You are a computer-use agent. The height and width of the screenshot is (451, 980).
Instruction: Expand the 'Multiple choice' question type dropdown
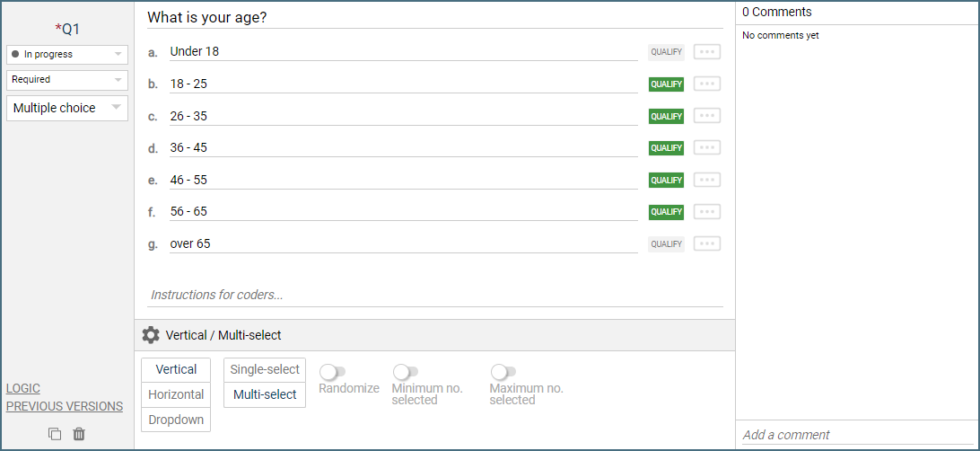tap(67, 108)
